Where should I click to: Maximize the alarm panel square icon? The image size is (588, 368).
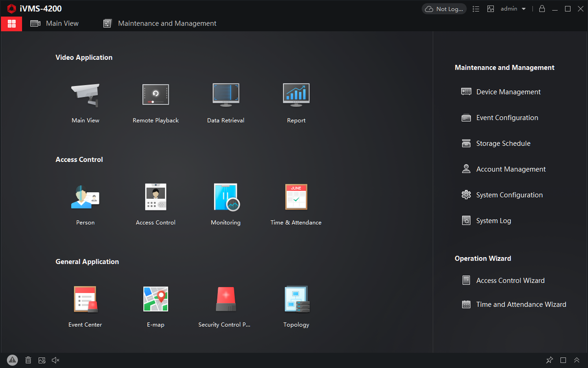pyautogui.click(x=563, y=360)
